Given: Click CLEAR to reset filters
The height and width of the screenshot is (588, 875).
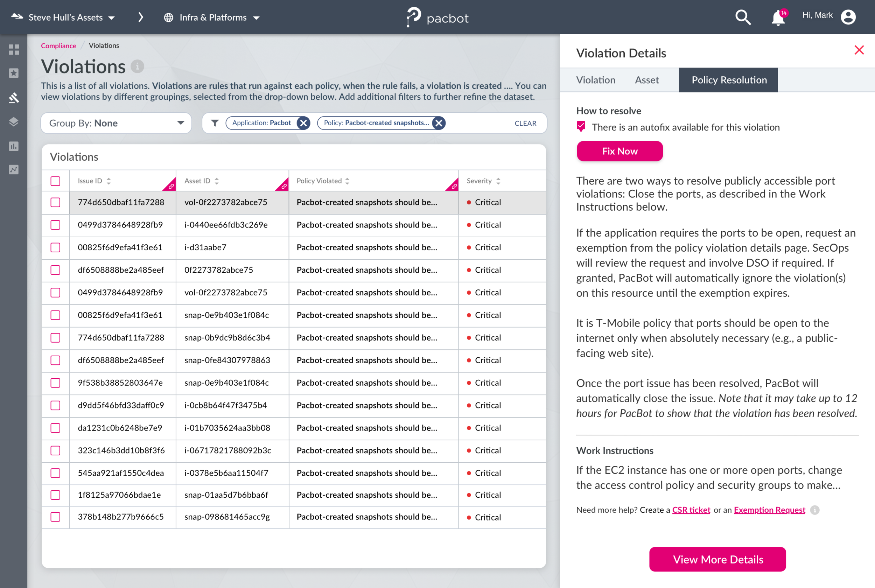Looking at the screenshot, I should 525,123.
